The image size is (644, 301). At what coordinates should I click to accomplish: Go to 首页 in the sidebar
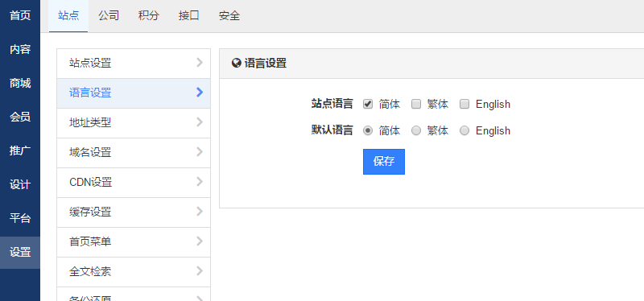coord(20,16)
